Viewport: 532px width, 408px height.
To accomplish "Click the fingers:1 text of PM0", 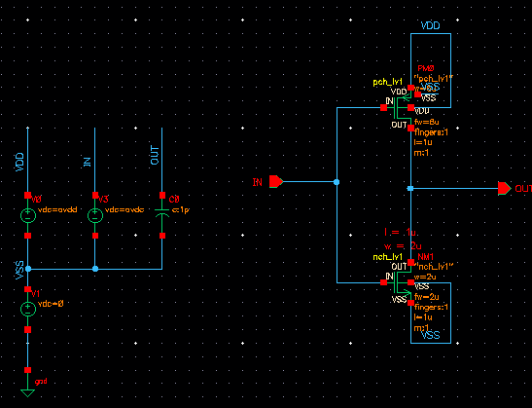I will point(431,132).
